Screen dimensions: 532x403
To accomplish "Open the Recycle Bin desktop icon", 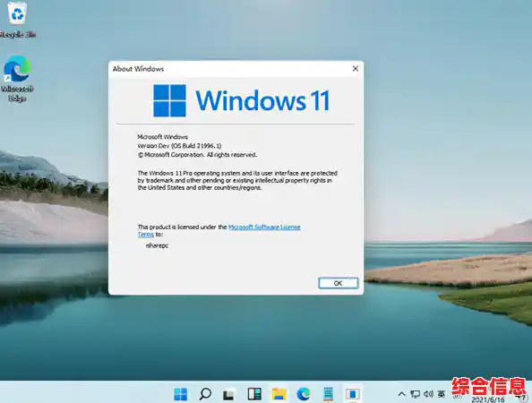I will (x=17, y=19).
